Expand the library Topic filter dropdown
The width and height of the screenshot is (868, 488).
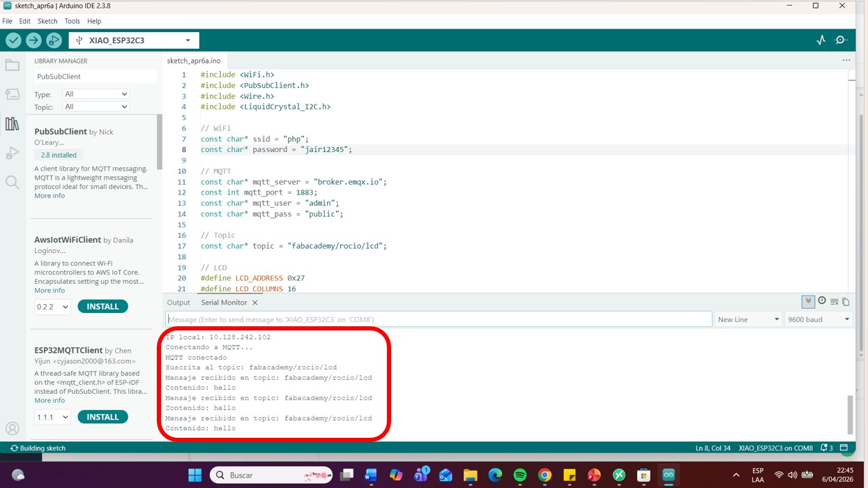pos(96,107)
